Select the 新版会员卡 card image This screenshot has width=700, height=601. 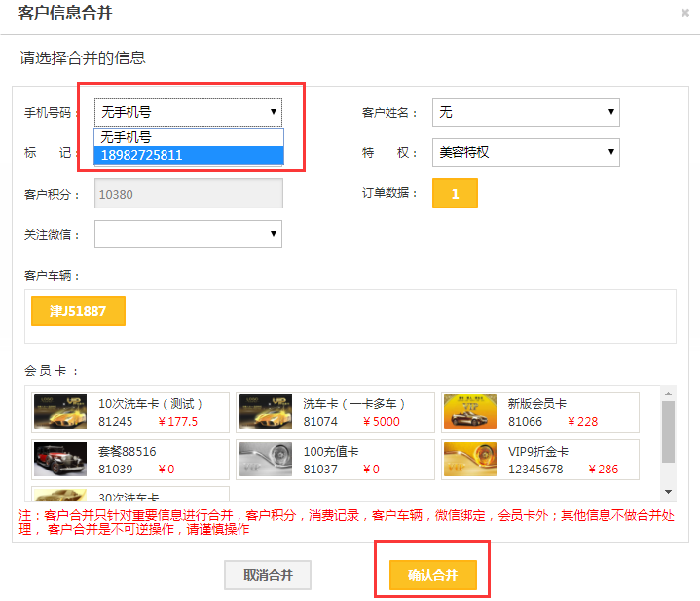[x=469, y=412]
